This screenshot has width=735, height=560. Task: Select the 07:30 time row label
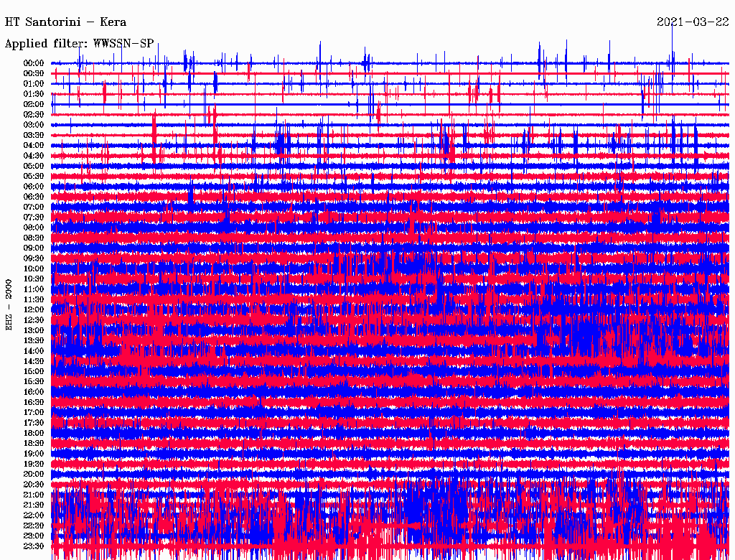point(34,218)
